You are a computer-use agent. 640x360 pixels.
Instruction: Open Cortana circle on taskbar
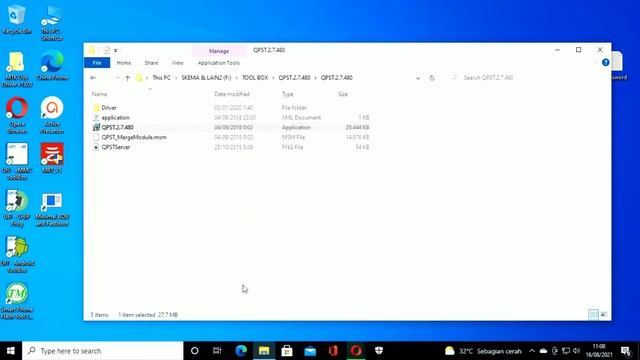coord(195,351)
